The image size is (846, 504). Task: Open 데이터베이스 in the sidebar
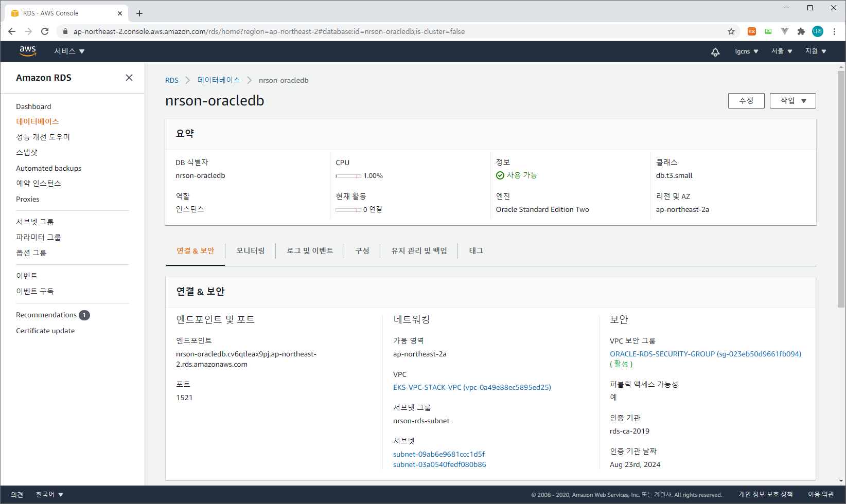coord(38,122)
